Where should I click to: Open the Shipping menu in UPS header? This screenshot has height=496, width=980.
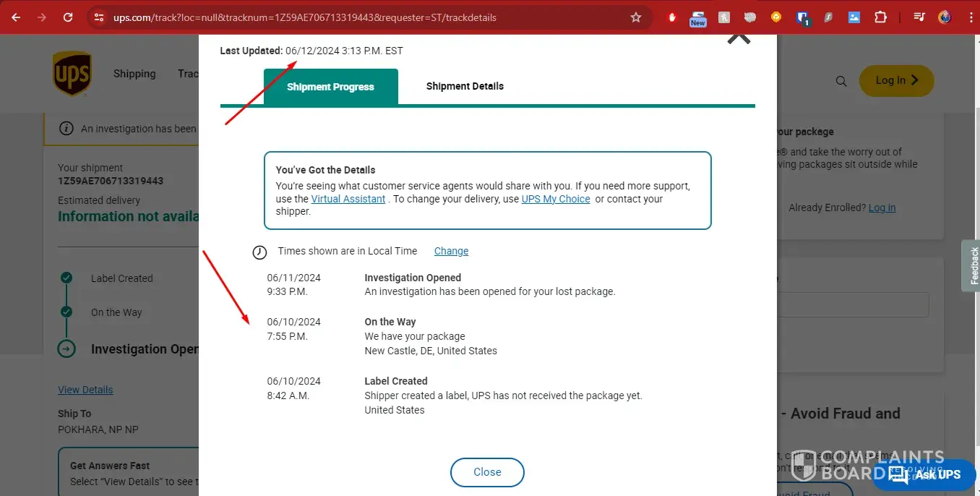pyautogui.click(x=134, y=74)
